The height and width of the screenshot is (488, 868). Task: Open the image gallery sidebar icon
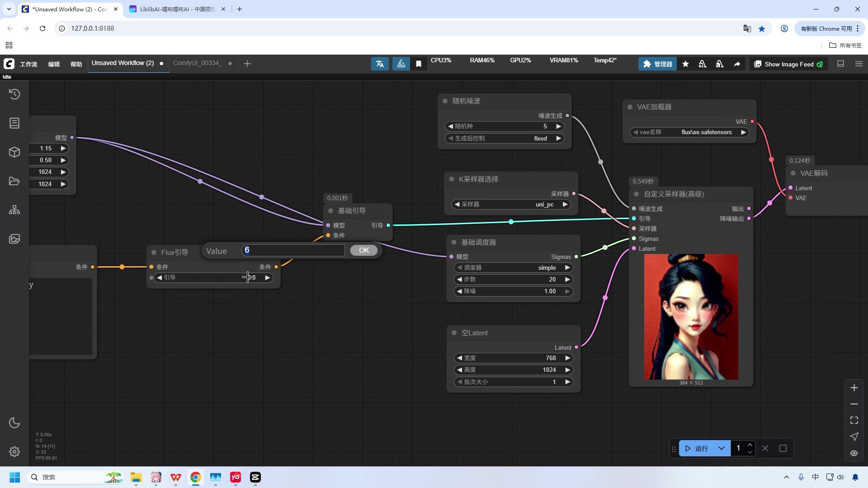14,239
